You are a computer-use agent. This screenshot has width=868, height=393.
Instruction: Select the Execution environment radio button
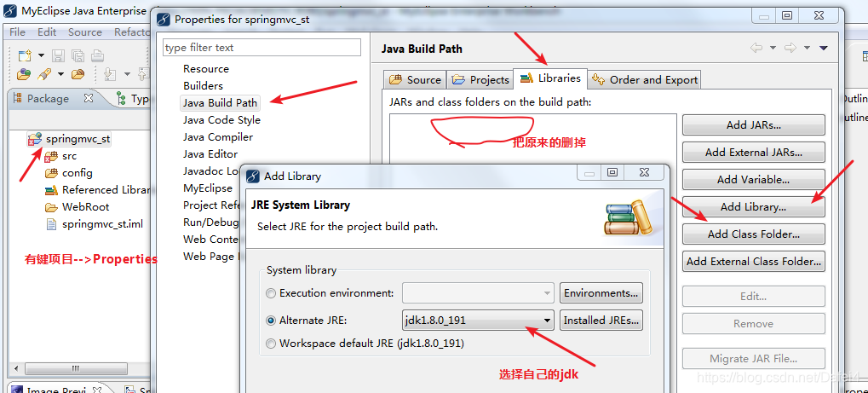[x=271, y=293]
